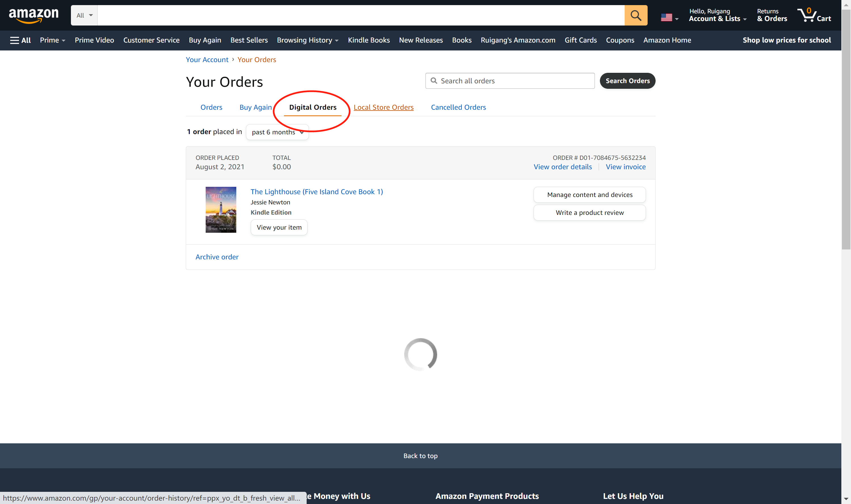Screen dimensions: 851x504
Task: Click the orange search magnifier button
Action: pyautogui.click(x=636, y=15)
